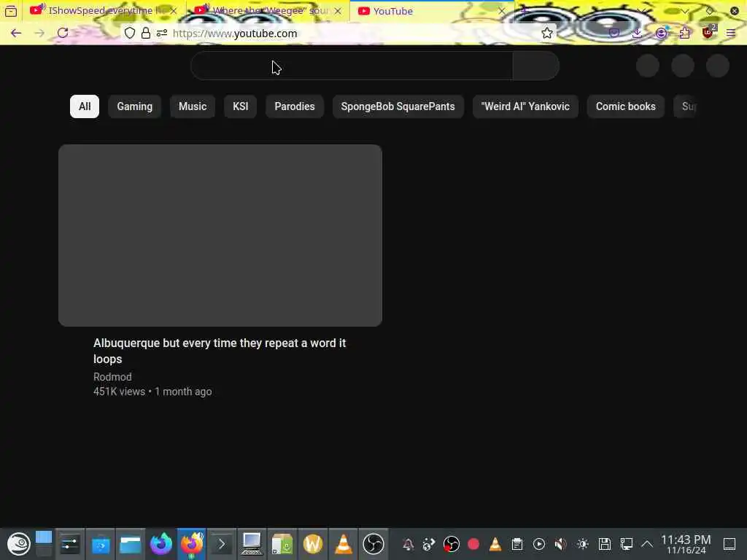Open the Konsole terminal icon
This screenshot has height=560, width=747.
click(x=222, y=544)
